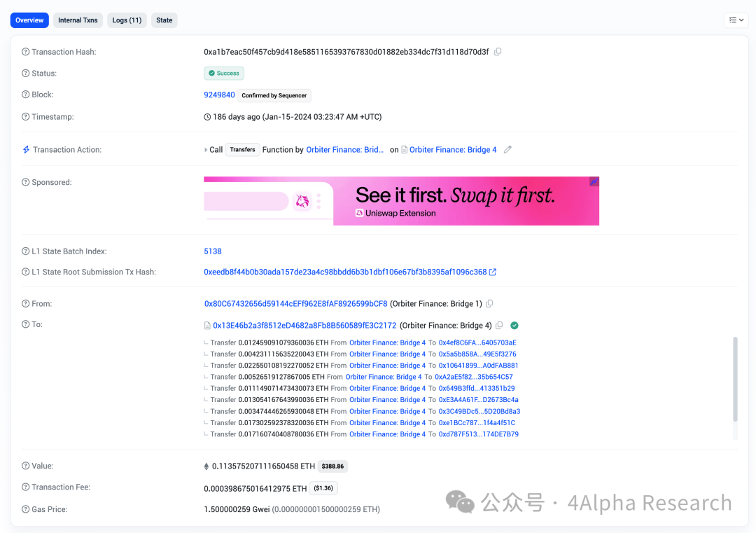The height and width of the screenshot is (533, 756).
Task: Click the pencil edit icon beside Bridge 4
Action: 507,150
